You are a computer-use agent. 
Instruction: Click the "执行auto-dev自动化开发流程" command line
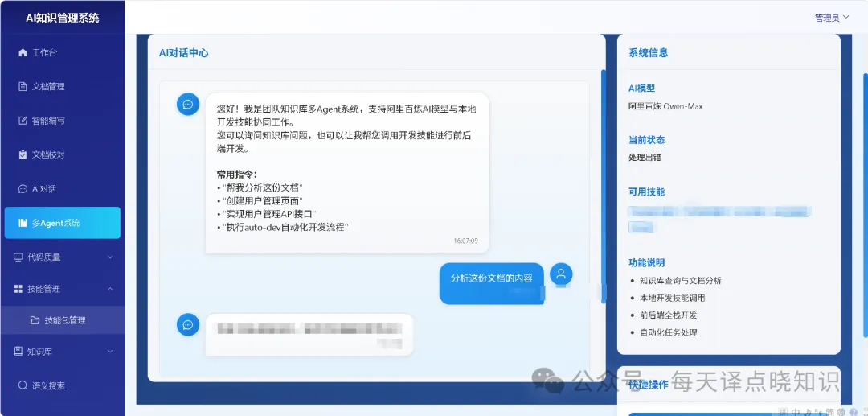[283, 227]
